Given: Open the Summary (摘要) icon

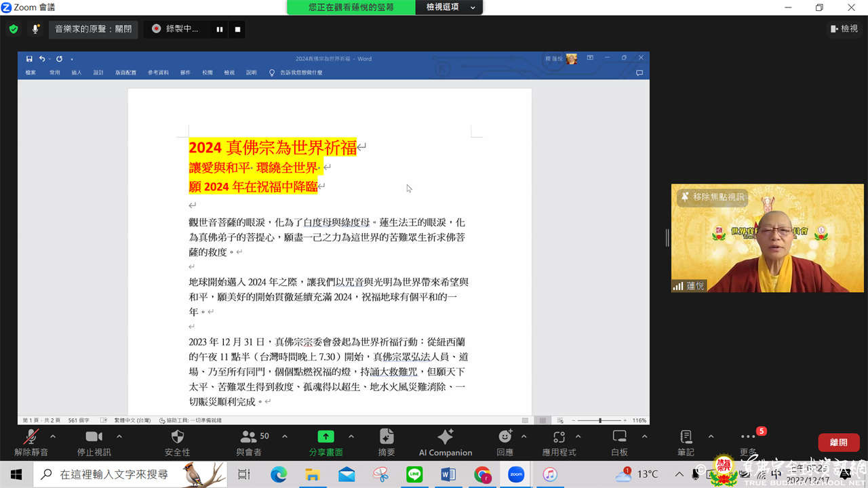Looking at the screenshot, I should click(x=387, y=437).
